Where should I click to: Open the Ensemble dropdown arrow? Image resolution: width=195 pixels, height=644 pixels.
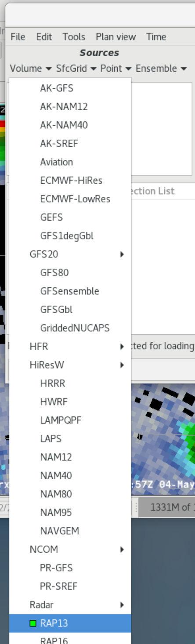click(x=184, y=69)
